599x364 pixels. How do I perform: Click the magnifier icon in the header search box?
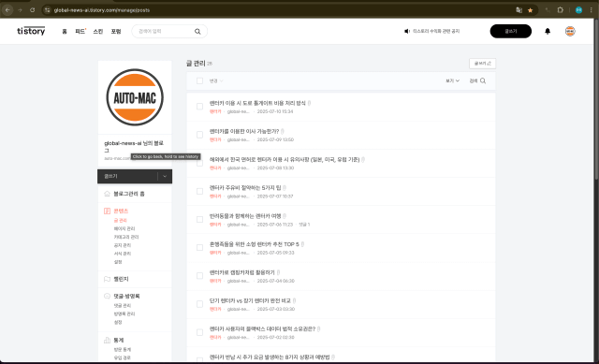click(x=197, y=31)
